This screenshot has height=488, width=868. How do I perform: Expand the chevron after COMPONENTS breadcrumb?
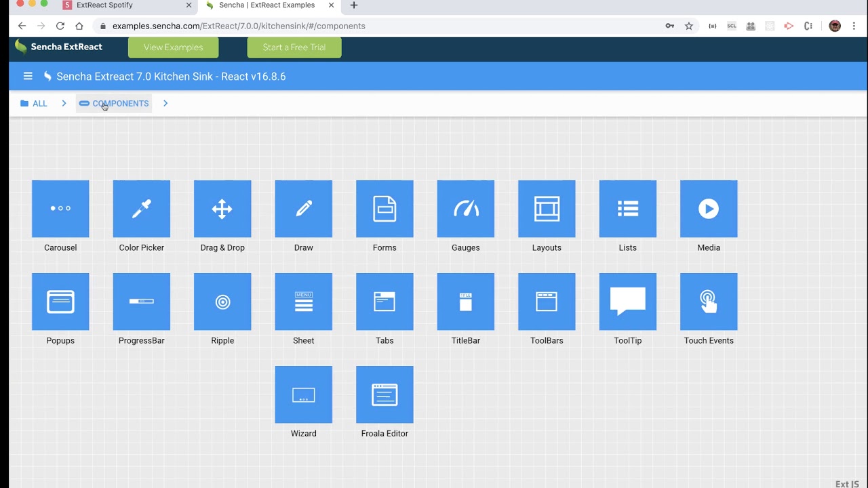coord(165,104)
